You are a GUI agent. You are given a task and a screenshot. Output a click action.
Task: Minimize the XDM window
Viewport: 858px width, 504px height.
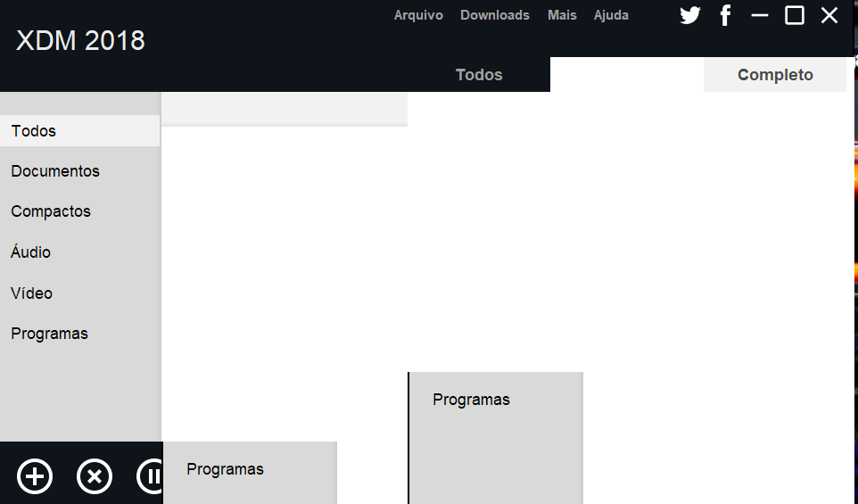(x=760, y=15)
